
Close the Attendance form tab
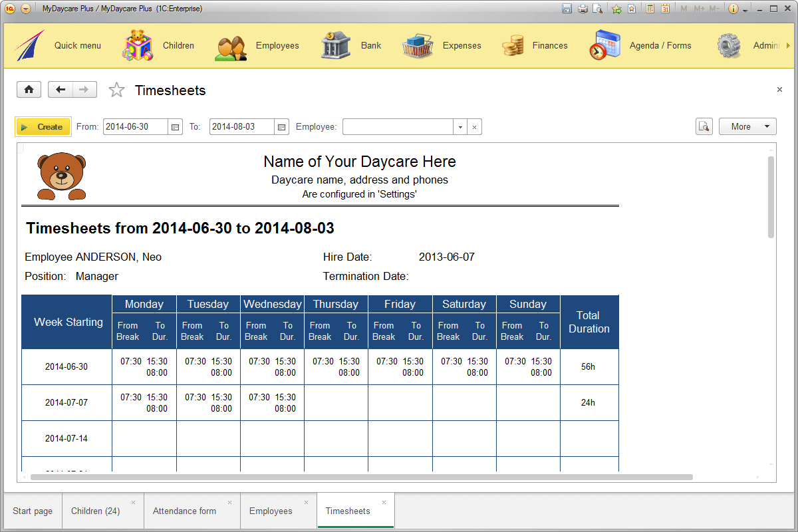click(x=229, y=502)
